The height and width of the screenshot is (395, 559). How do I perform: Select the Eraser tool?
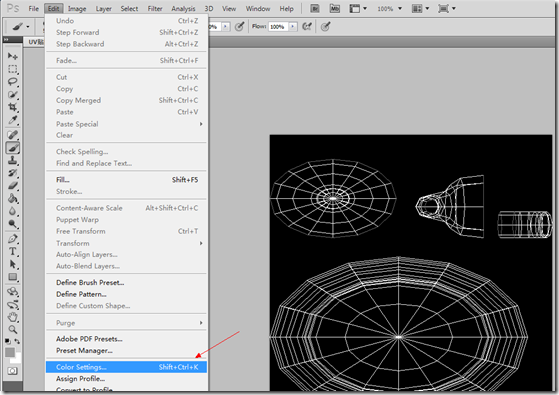click(x=12, y=186)
